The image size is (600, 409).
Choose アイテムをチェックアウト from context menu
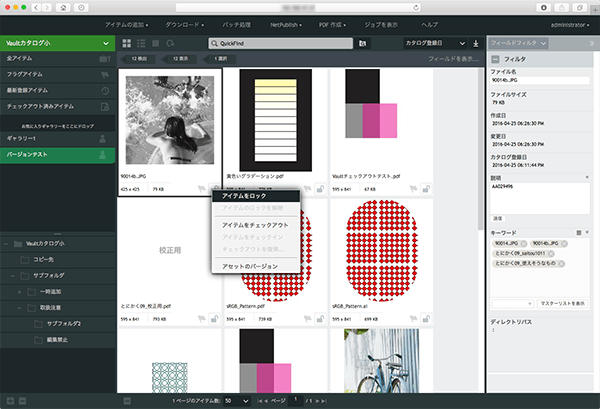point(256,225)
